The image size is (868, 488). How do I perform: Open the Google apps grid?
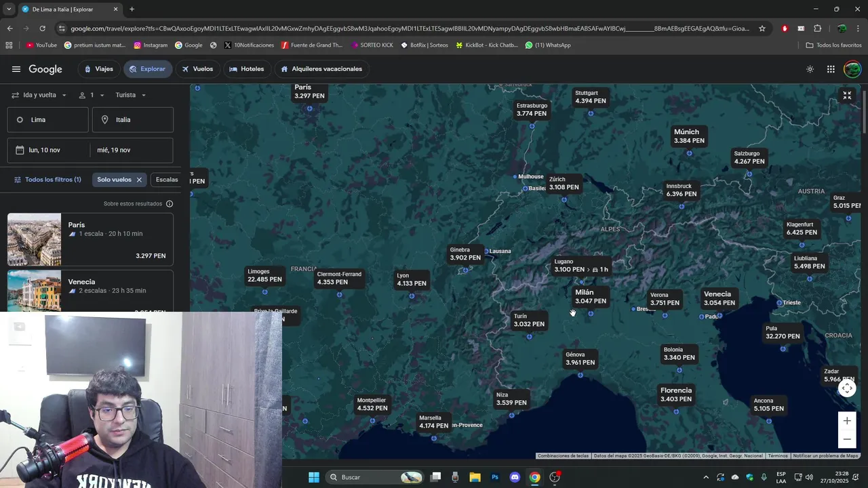831,69
